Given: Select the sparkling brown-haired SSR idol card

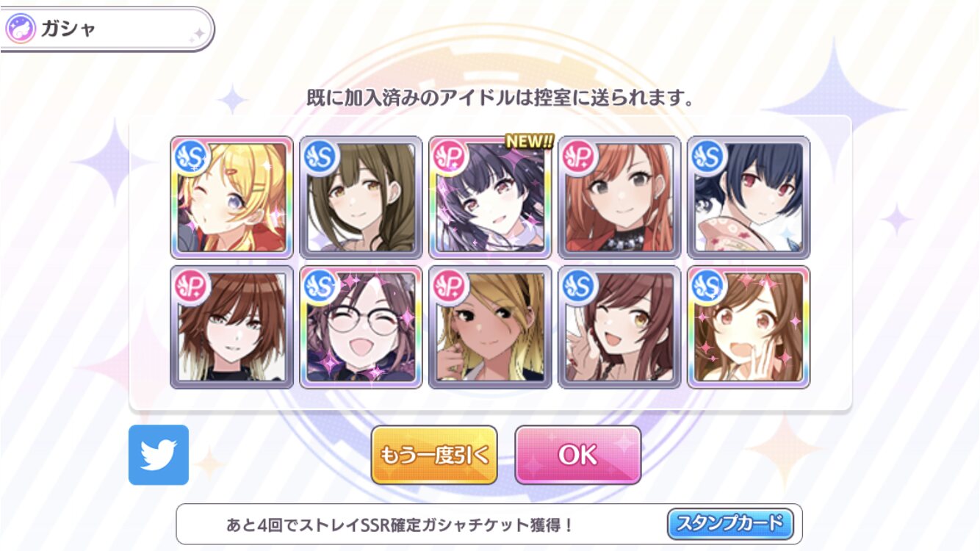Looking at the screenshot, I should pos(749,327).
